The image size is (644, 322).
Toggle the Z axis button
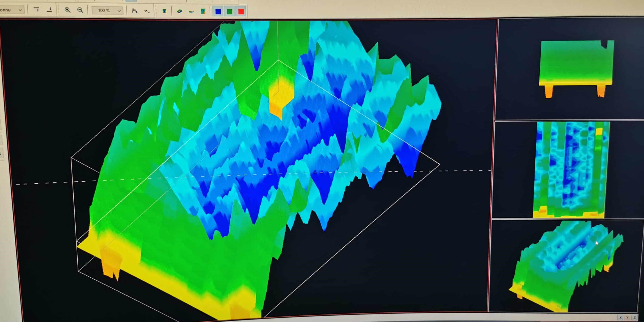point(635,318)
